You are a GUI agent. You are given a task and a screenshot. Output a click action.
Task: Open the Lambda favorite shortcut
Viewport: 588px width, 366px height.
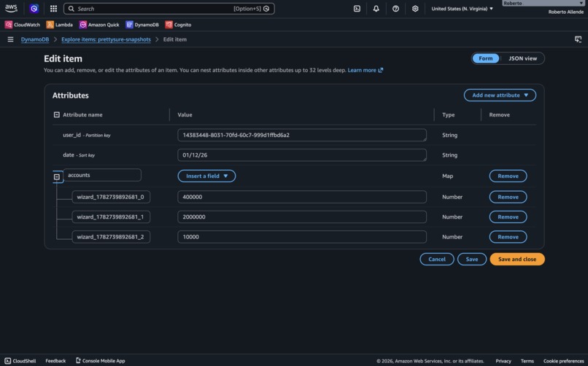coord(59,25)
